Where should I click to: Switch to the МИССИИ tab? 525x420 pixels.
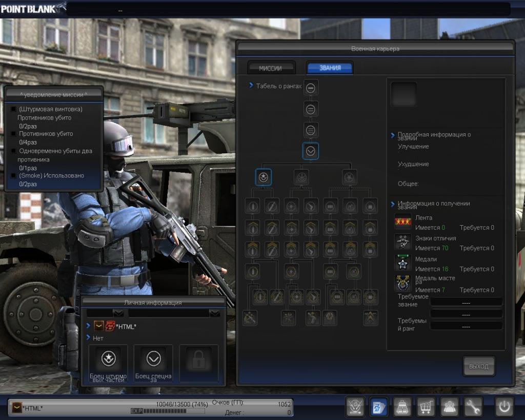[x=271, y=68]
